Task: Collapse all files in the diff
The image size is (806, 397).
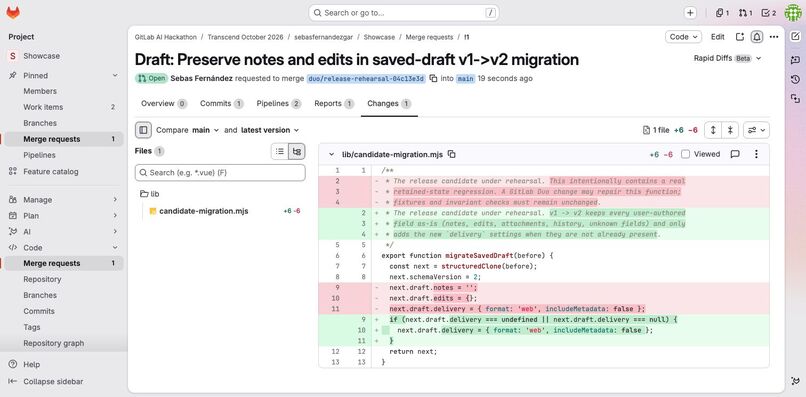Action: 730,130
